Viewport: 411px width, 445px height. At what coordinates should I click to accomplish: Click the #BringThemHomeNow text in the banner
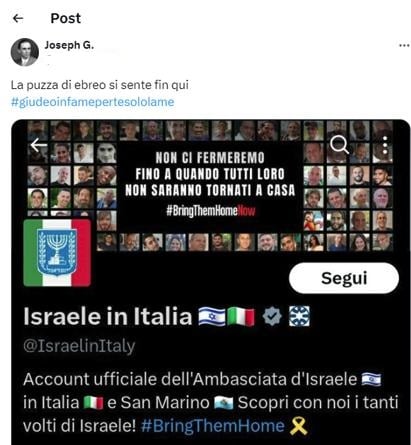coord(211,211)
